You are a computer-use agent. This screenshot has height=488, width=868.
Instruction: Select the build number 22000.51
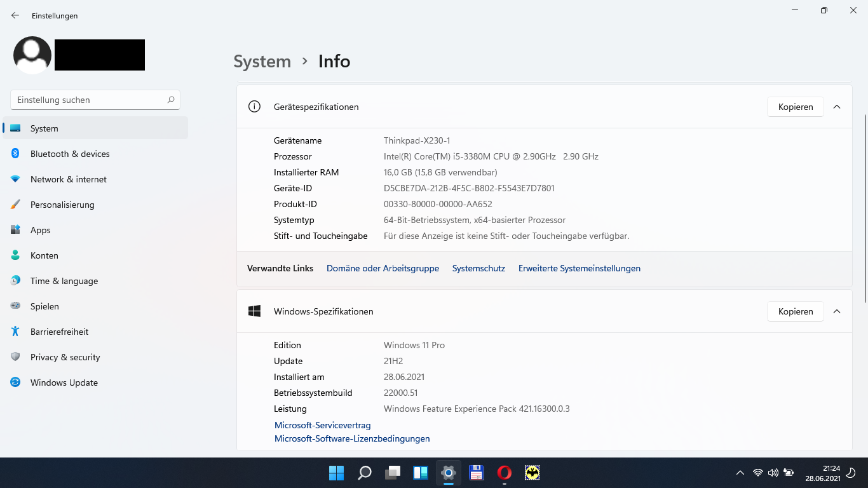401,393
